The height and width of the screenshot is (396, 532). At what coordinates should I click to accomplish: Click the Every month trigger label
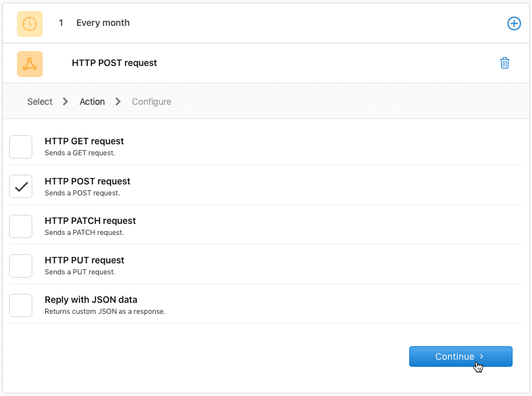click(x=102, y=23)
